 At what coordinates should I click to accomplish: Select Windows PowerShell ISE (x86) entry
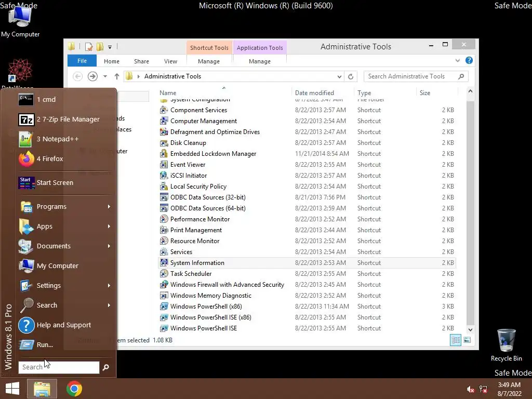click(307, 317)
